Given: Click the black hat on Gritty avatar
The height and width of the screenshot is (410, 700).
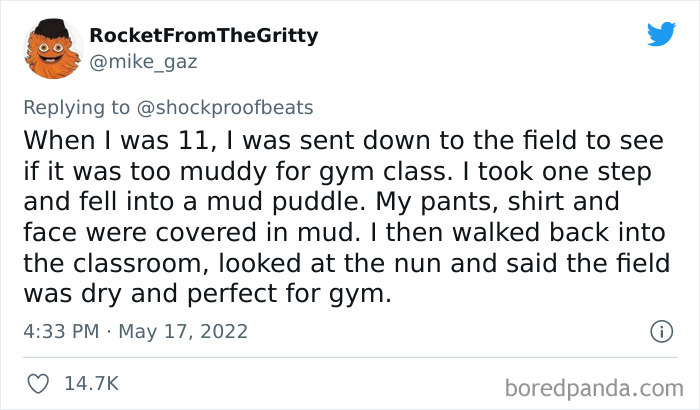Looking at the screenshot, I should (48, 29).
